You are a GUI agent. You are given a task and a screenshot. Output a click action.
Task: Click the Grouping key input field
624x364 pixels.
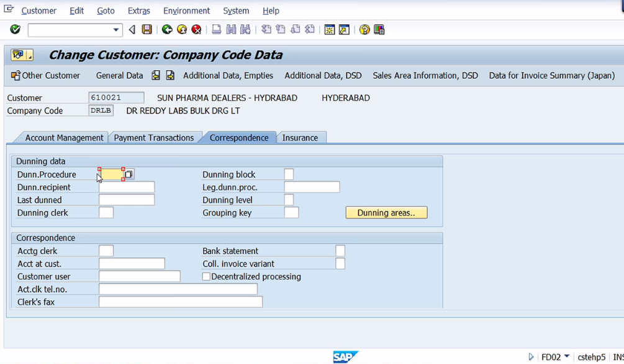tap(291, 213)
